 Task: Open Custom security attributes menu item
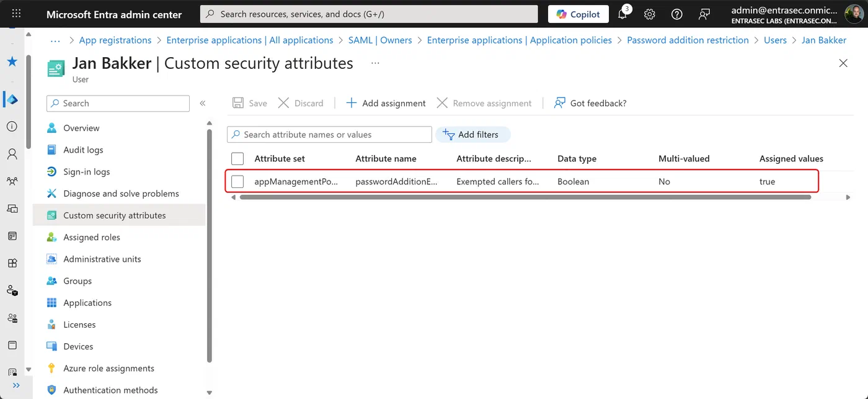click(x=120, y=215)
